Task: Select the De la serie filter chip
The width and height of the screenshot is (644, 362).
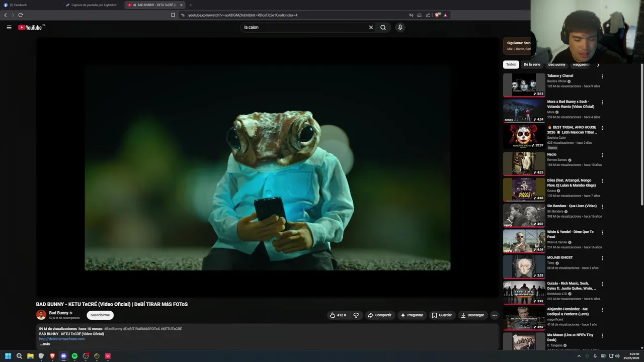Action: click(x=532, y=64)
